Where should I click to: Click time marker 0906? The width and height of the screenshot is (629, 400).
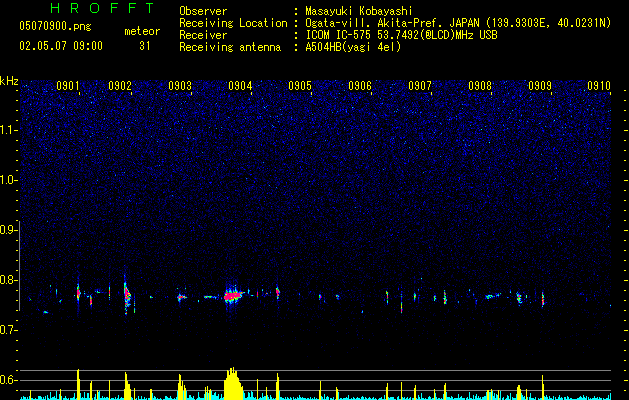[x=360, y=86]
